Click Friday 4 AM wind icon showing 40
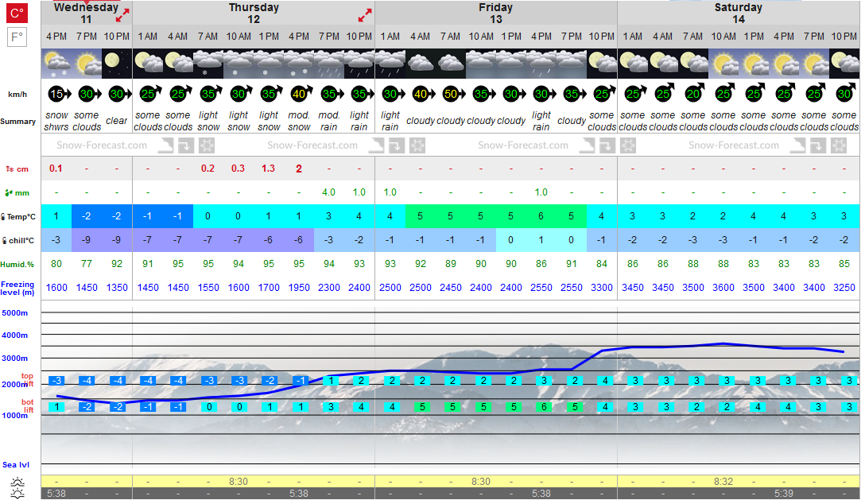The image size is (865, 504). 423,94
